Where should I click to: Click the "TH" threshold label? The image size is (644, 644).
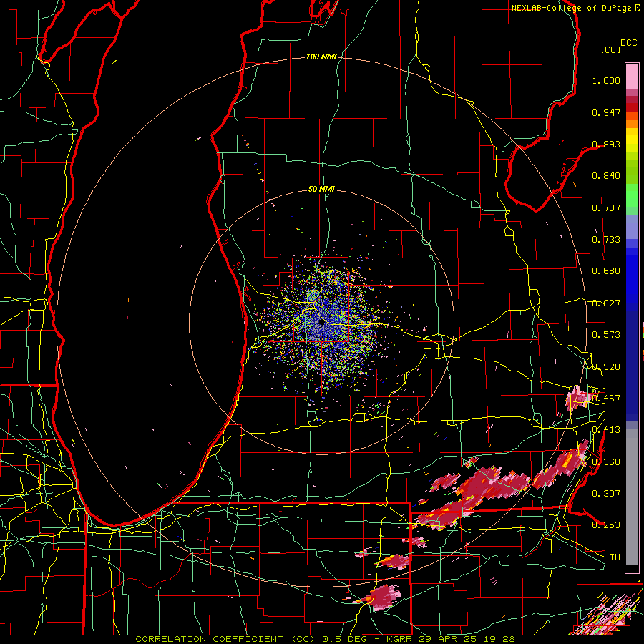(615, 557)
